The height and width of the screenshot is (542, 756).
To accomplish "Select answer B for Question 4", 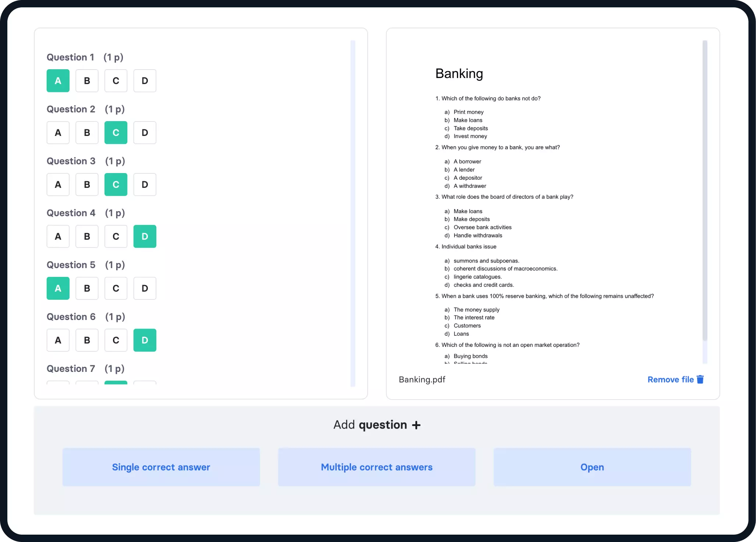I will 87,236.
